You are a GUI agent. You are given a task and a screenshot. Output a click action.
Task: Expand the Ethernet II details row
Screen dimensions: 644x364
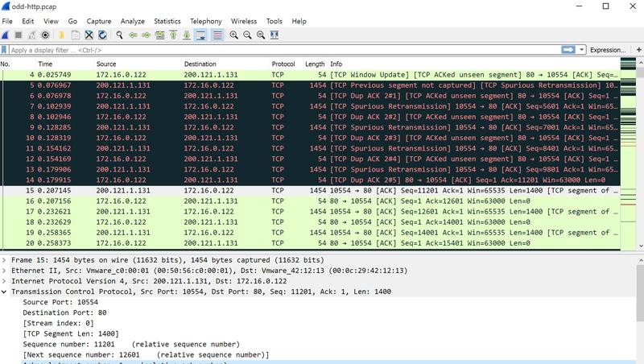(x=4, y=271)
